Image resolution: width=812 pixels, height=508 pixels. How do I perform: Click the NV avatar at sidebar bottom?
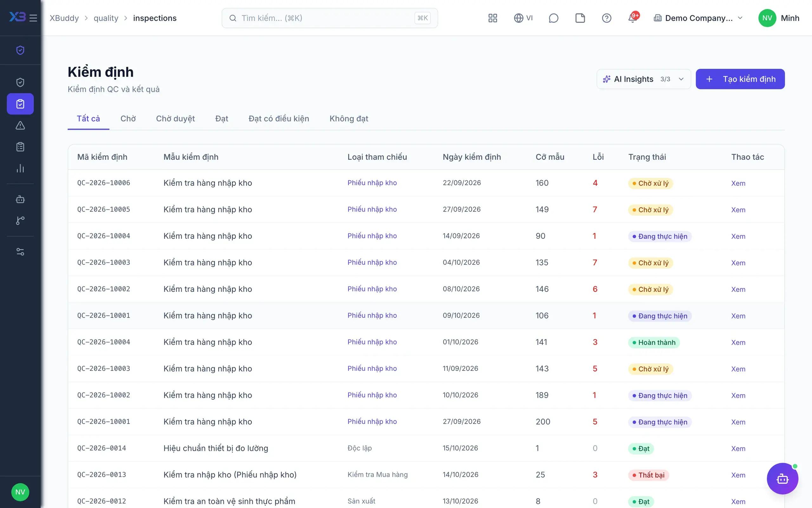point(20,492)
